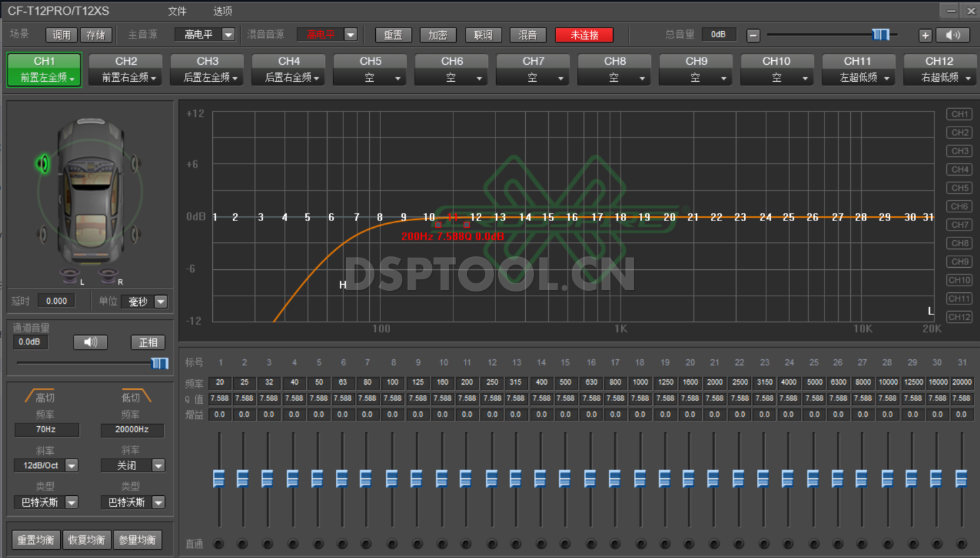The height and width of the screenshot is (558, 980).
Task: Click the high-pass filter H marker on graph
Action: click(x=343, y=285)
